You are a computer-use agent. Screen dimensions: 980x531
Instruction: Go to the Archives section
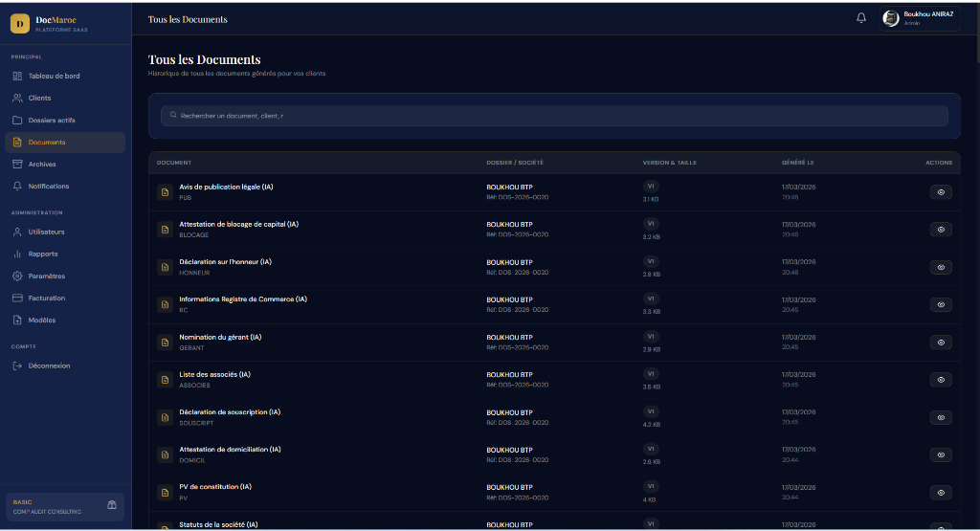[42, 165]
